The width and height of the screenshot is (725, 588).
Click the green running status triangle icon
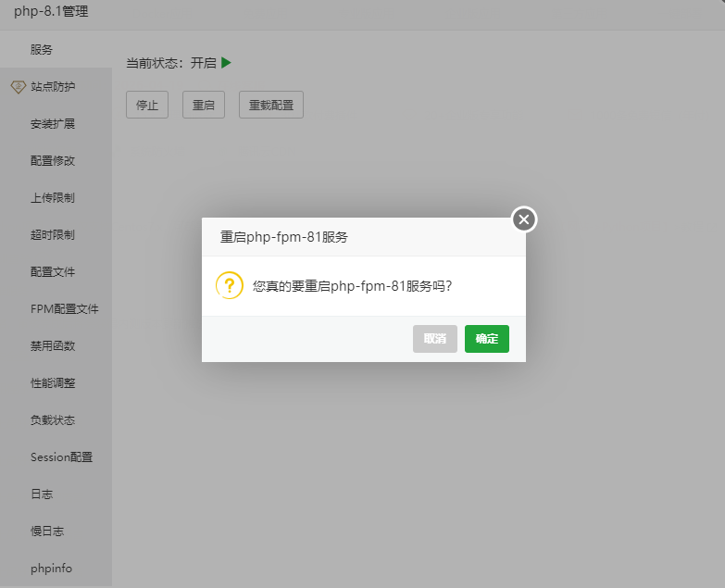226,63
